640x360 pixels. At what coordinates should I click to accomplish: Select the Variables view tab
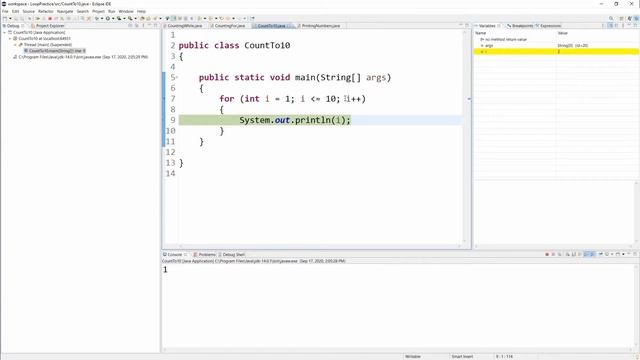click(x=487, y=26)
